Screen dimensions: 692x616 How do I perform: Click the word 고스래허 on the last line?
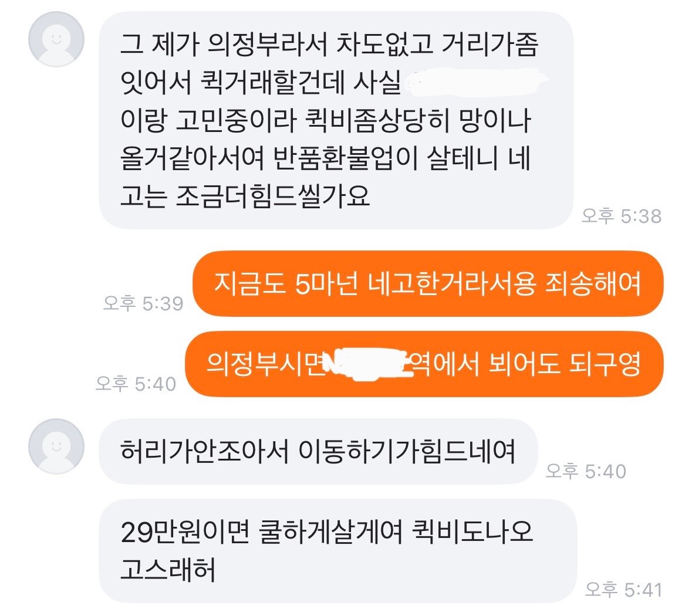click(x=168, y=570)
